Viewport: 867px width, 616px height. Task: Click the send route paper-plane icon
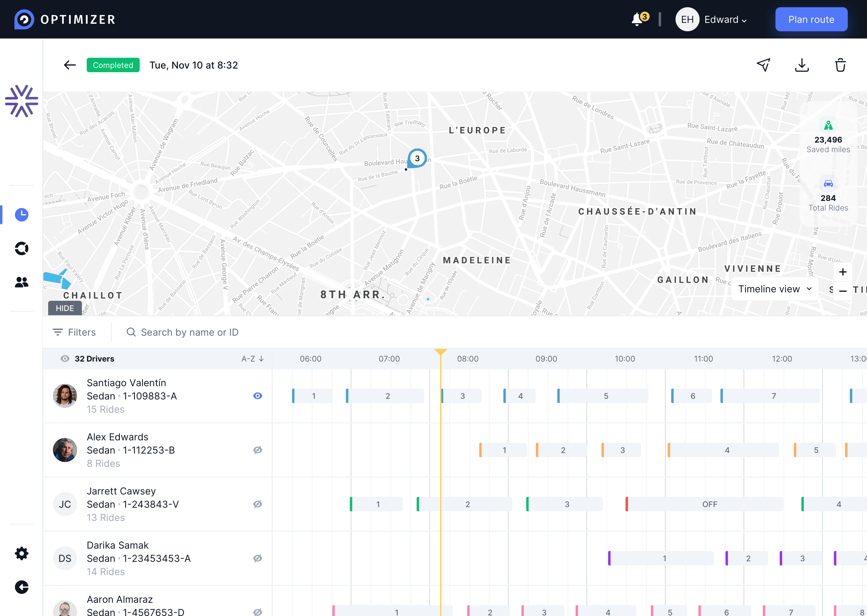763,65
